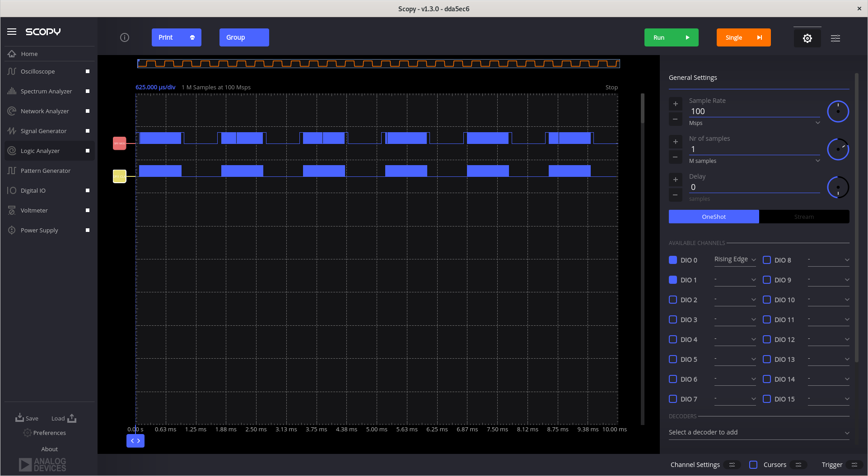The width and height of the screenshot is (868, 476).
Task: Click the Digital IO instrument icon
Action: point(12,190)
